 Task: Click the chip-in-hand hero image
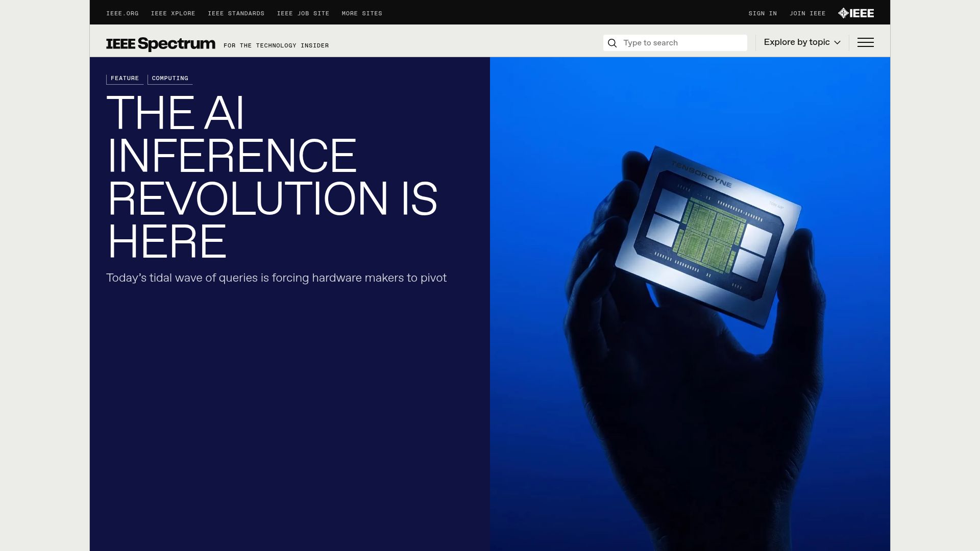click(x=690, y=304)
